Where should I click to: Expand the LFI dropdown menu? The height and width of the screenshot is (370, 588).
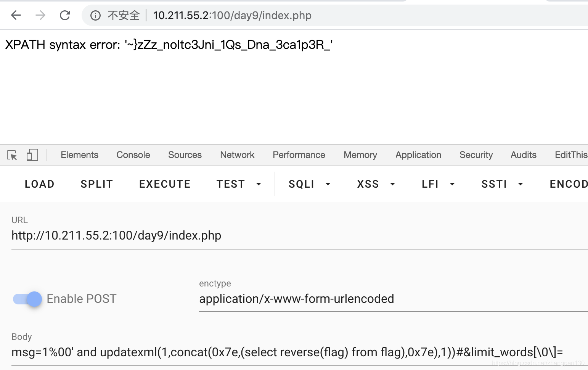pos(438,184)
